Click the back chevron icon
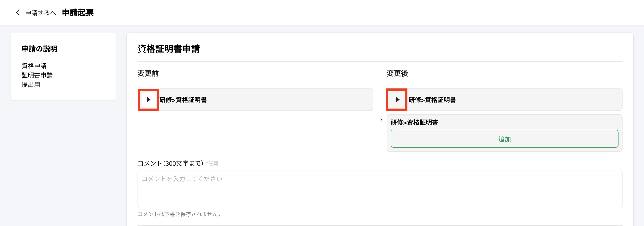The image size is (644, 226). [x=18, y=13]
